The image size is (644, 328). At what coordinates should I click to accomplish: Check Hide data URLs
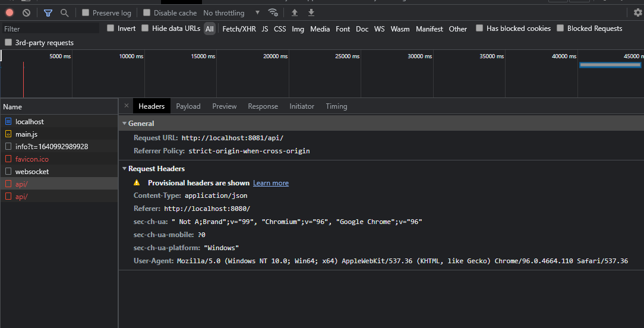[145, 28]
